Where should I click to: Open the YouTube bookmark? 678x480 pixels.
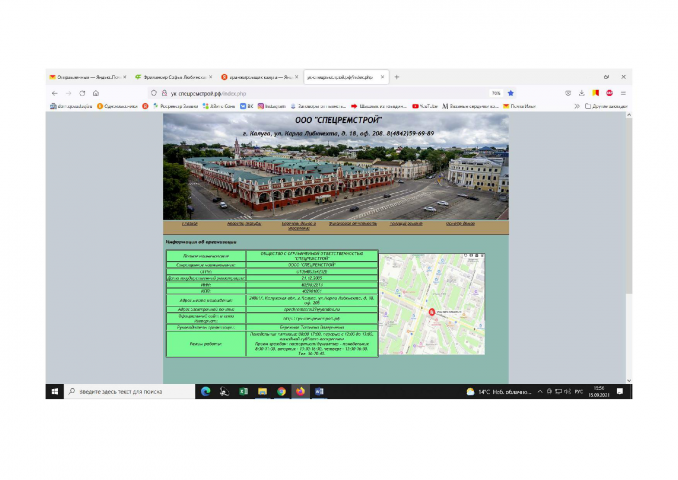click(x=425, y=106)
